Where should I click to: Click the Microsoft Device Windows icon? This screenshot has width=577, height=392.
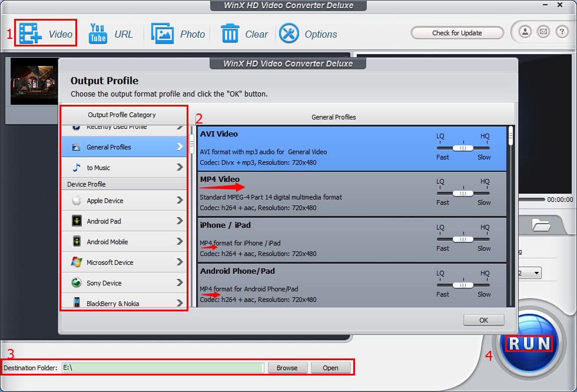point(77,262)
